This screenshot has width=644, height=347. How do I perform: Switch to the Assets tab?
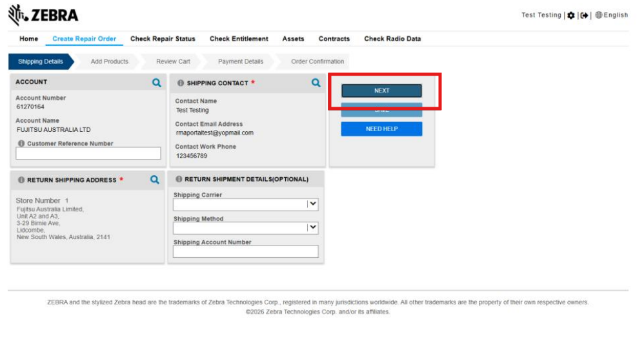[293, 39]
